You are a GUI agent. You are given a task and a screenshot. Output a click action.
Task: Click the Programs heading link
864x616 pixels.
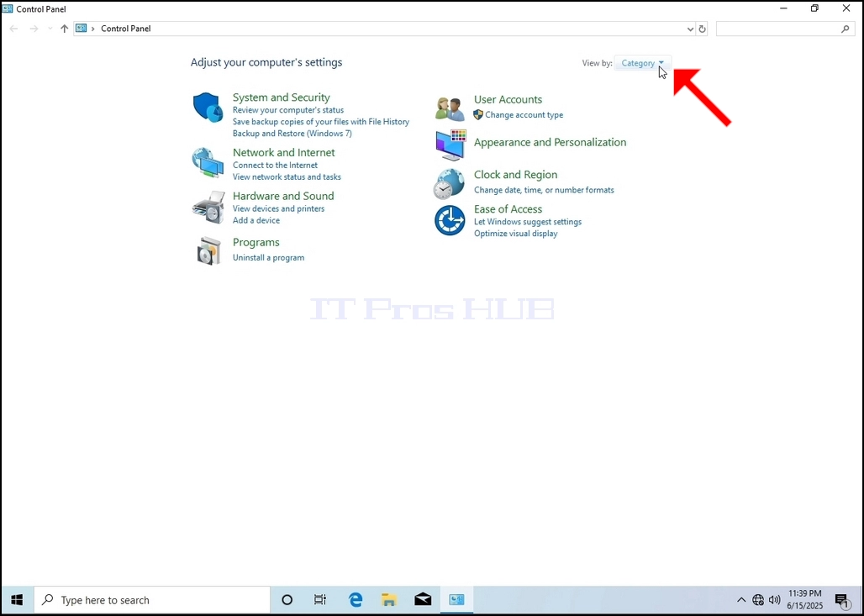coord(256,242)
